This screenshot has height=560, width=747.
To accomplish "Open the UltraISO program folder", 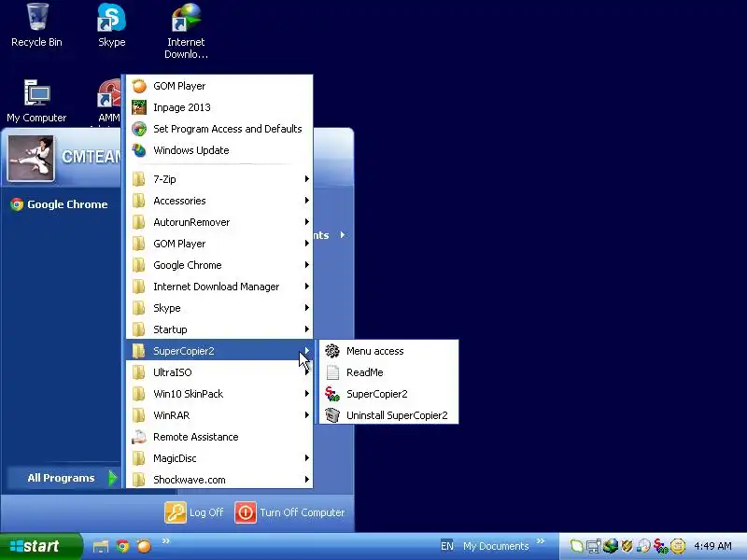I will coord(219,372).
